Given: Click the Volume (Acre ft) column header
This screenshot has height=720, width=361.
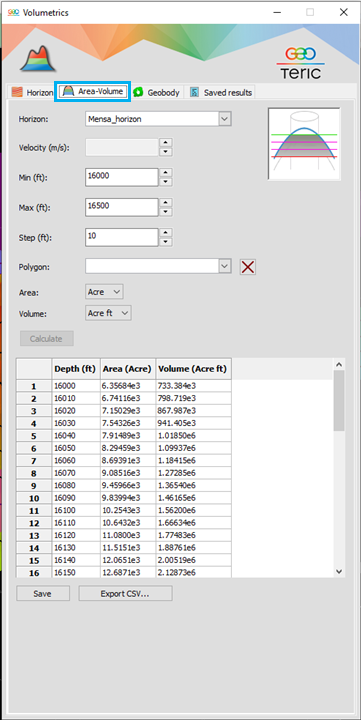Looking at the screenshot, I should coord(193,369).
